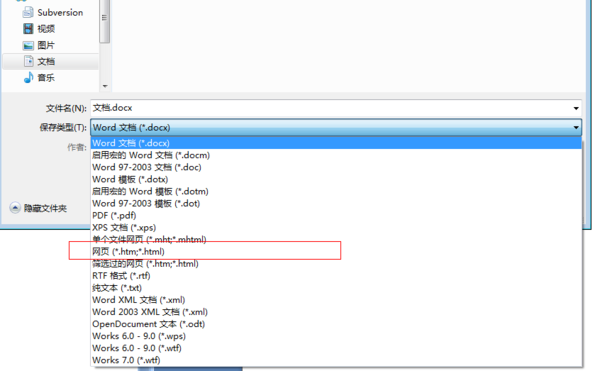Open the Subversion folder in sidebar
The width and height of the screenshot is (600, 371).
[x=52, y=13]
